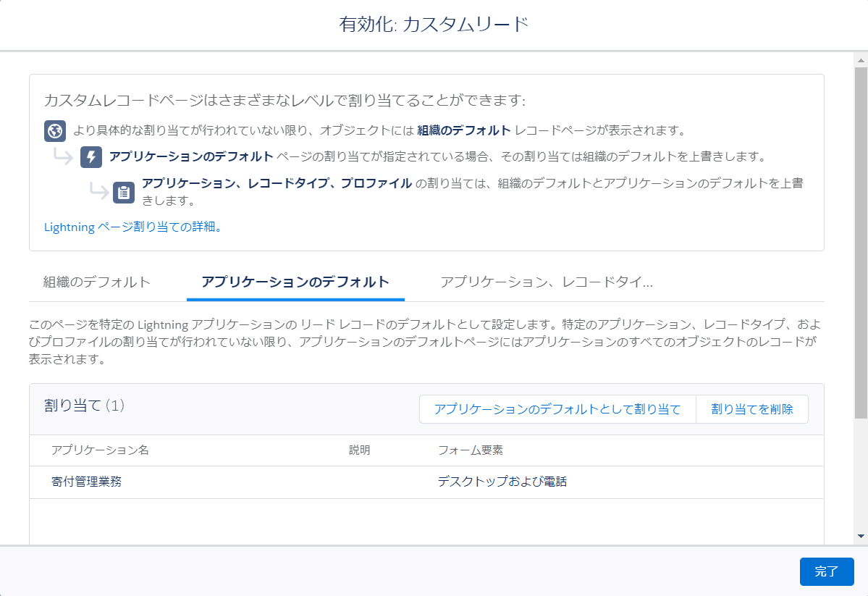868x596 pixels.
Task: Click the clipboard record type assignment icon
Action: tap(123, 192)
